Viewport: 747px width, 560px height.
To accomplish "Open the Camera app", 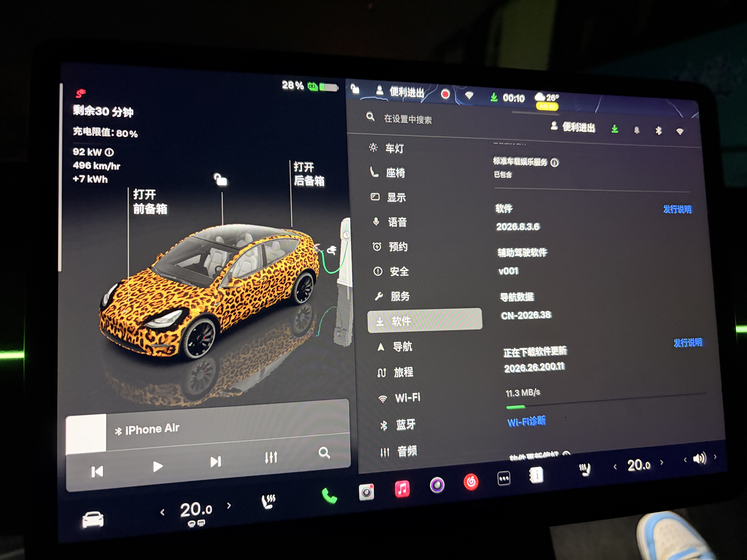I will [x=366, y=492].
